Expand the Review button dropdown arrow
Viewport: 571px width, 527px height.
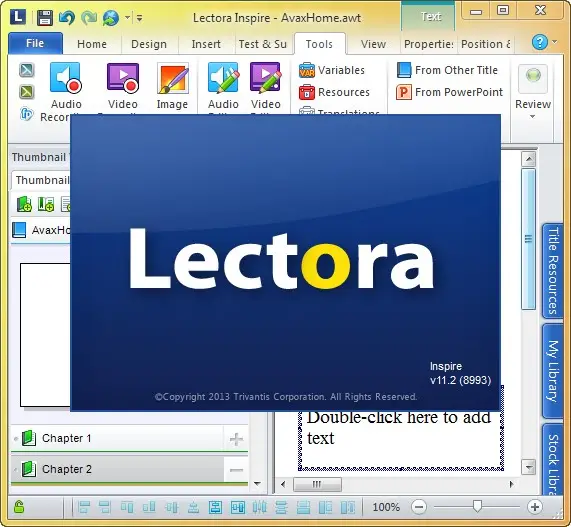click(532, 117)
